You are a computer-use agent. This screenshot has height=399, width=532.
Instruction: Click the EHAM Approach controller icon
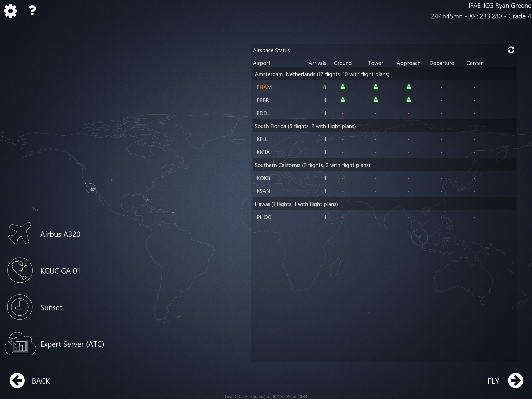coord(409,87)
